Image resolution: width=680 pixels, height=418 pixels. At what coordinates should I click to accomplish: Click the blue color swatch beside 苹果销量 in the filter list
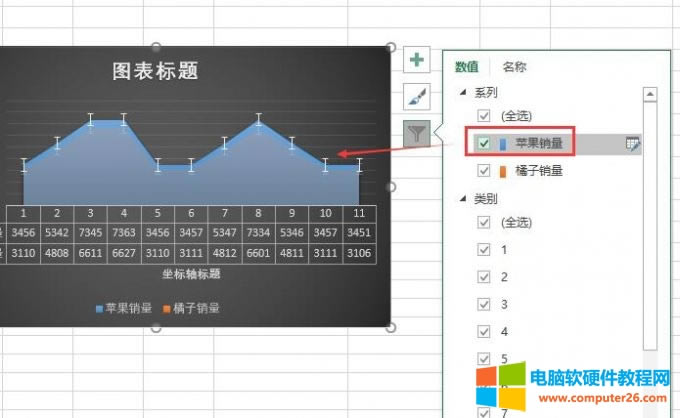point(503,144)
